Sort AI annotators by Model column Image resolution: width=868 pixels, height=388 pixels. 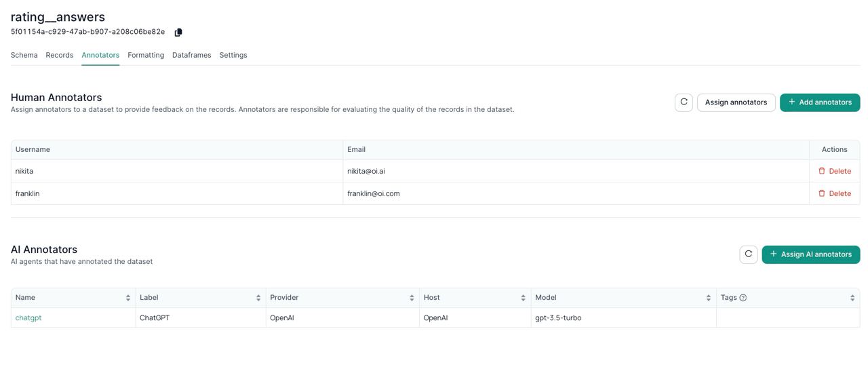pyautogui.click(x=708, y=298)
